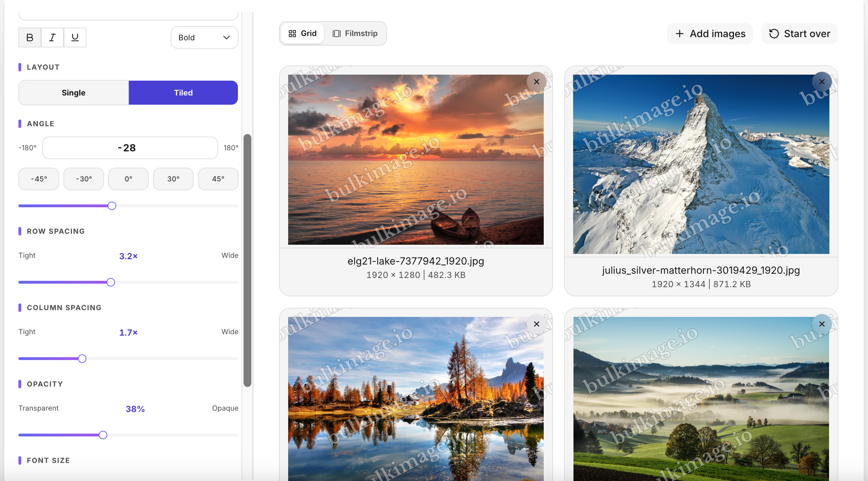
Task: Set angle preset to 0°
Action: (x=129, y=179)
